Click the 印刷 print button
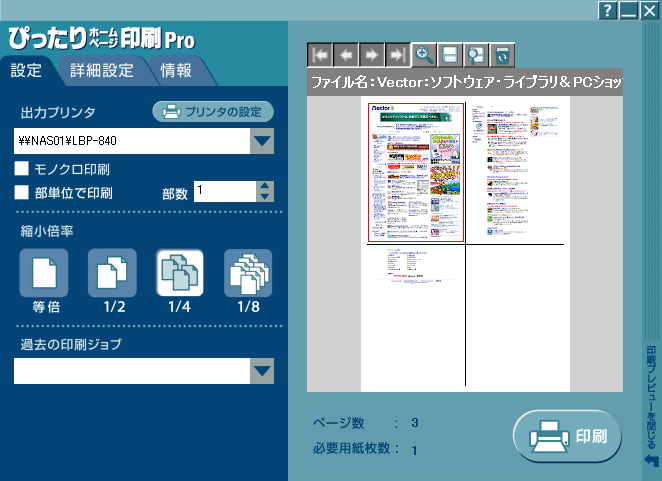This screenshot has height=481, width=662. point(567,436)
